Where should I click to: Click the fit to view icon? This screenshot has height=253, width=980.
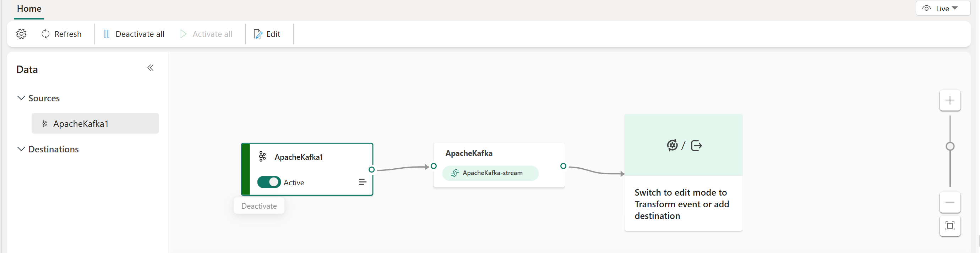click(949, 226)
